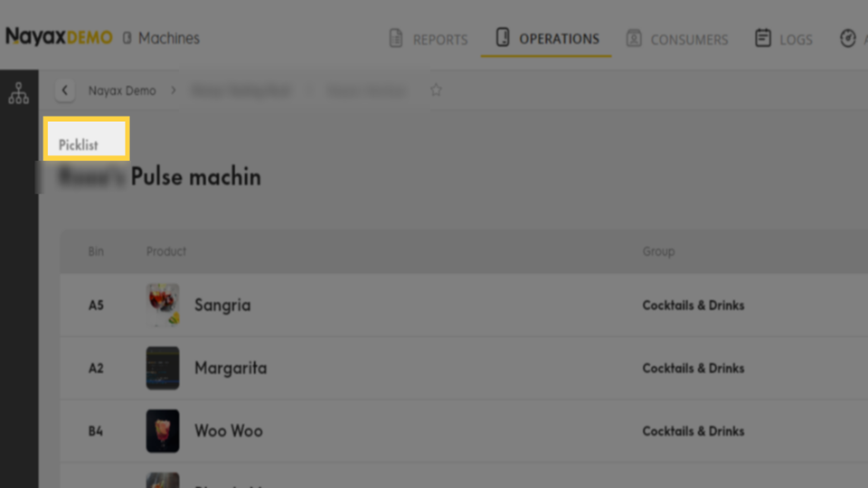Click the Nayax Demo breadcrumb link

122,90
